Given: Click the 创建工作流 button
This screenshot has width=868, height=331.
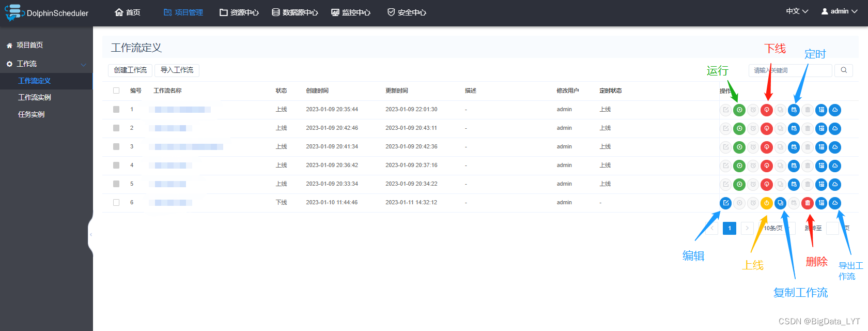Looking at the screenshot, I should (x=130, y=70).
